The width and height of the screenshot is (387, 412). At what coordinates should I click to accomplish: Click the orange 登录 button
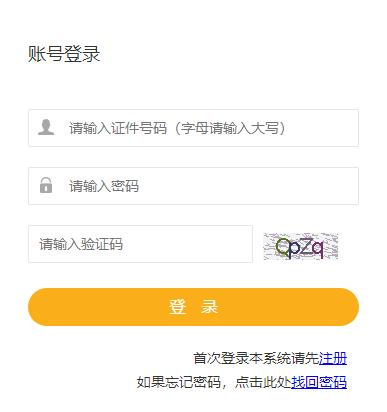[x=193, y=307]
